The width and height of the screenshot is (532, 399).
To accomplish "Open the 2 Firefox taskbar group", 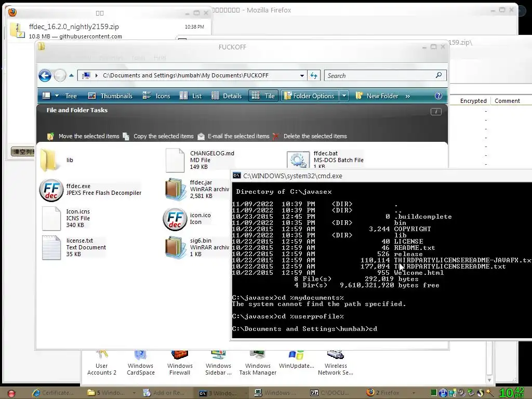I will [x=390, y=393].
